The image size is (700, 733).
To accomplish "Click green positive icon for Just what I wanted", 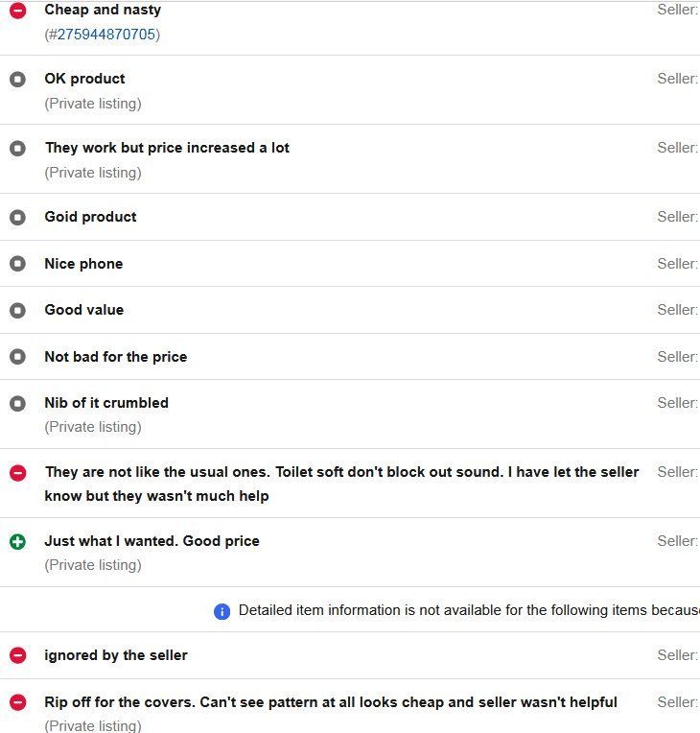I will coord(18,542).
